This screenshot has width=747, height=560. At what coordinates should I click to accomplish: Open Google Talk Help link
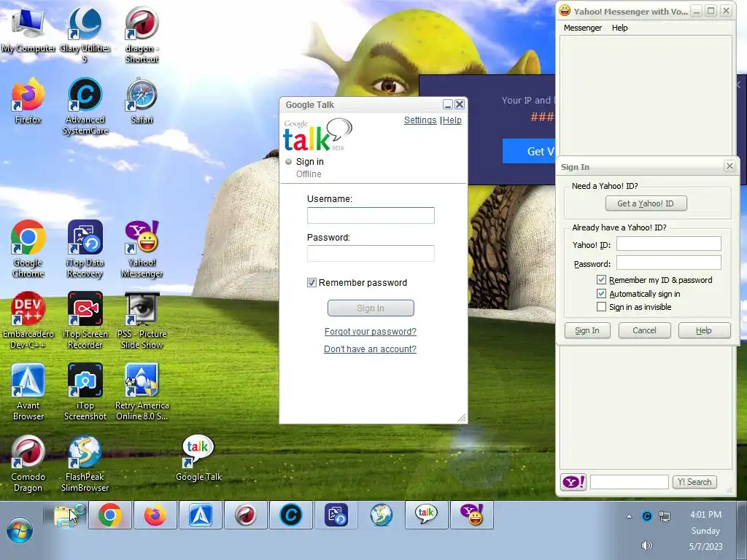point(452,120)
